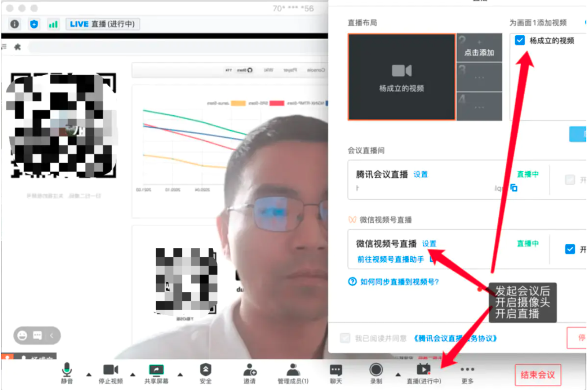The width and height of the screenshot is (588, 390).
Task: Toggle 我已阅读并同意 agreement checkbox
Action: coord(345,338)
